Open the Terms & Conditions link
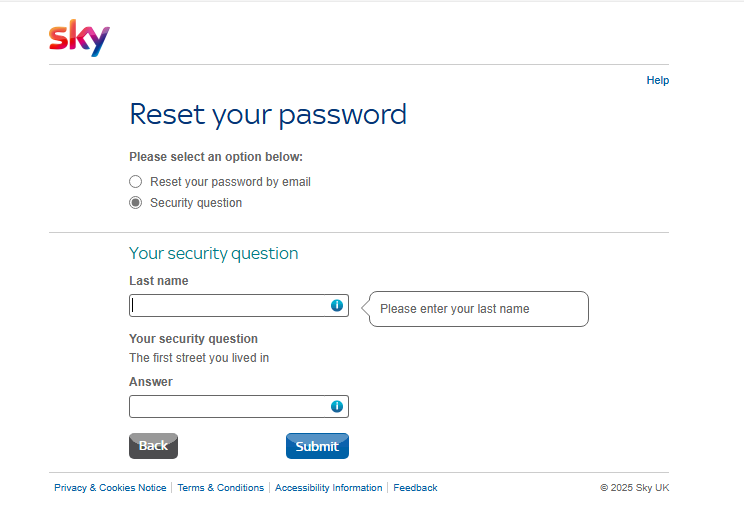Viewport: 744px width, 530px height. (x=221, y=488)
